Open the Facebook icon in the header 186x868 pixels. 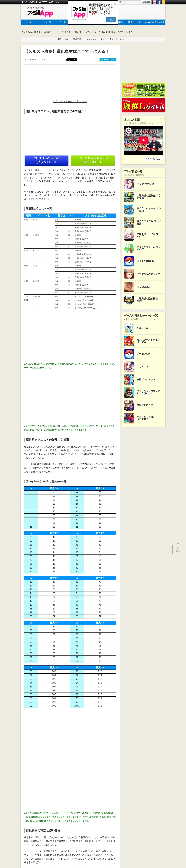tap(159, 2)
